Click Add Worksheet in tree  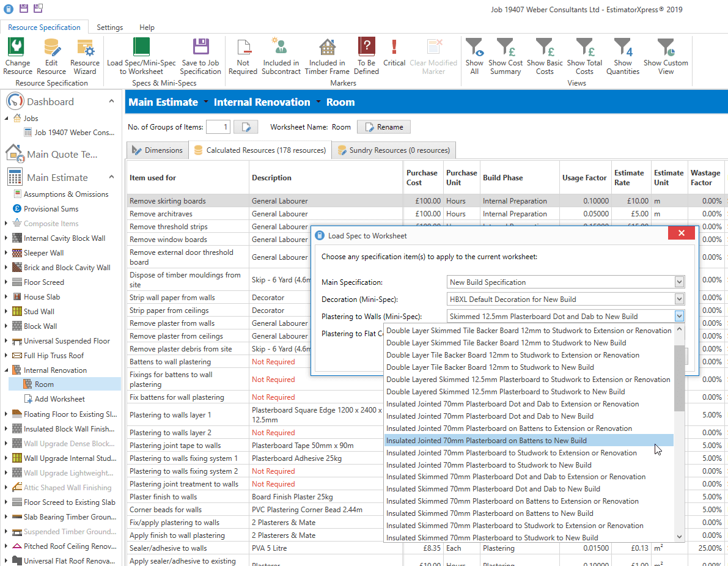pyautogui.click(x=59, y=399)
